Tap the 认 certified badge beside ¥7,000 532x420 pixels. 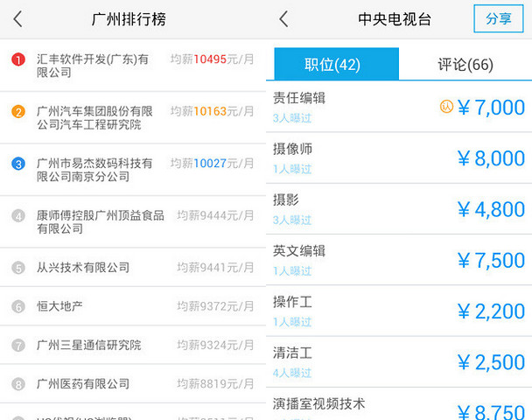[x=446, y=107]
